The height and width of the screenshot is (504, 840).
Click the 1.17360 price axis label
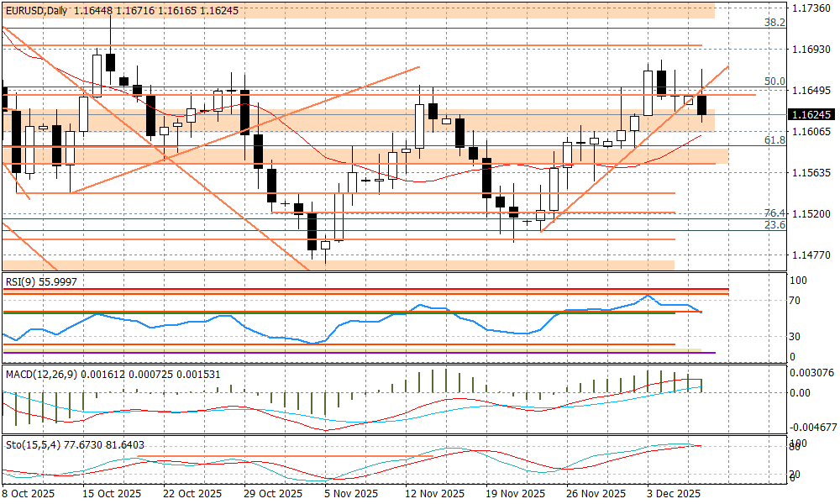click(x=811, y=8)
